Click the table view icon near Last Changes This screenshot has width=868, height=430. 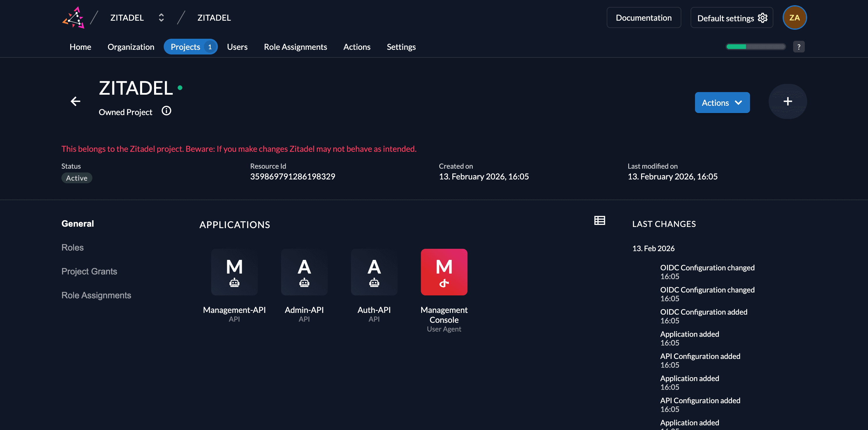(x=599, y=221)
